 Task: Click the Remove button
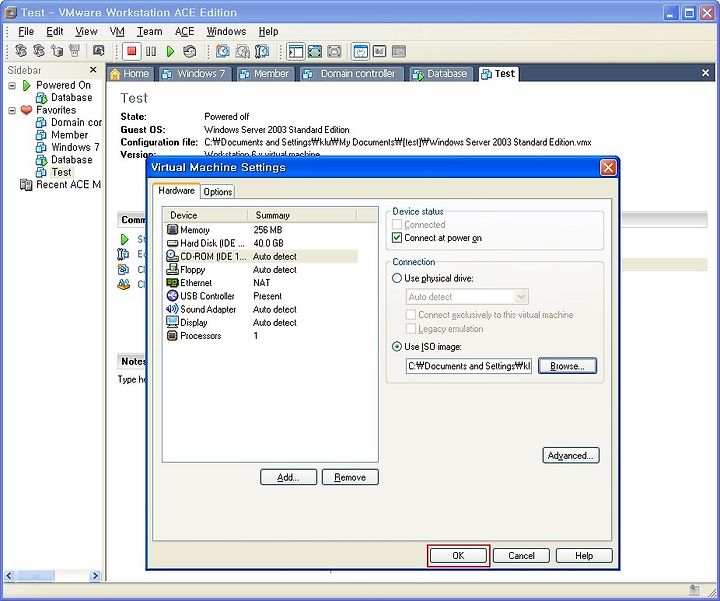(350, 477)
